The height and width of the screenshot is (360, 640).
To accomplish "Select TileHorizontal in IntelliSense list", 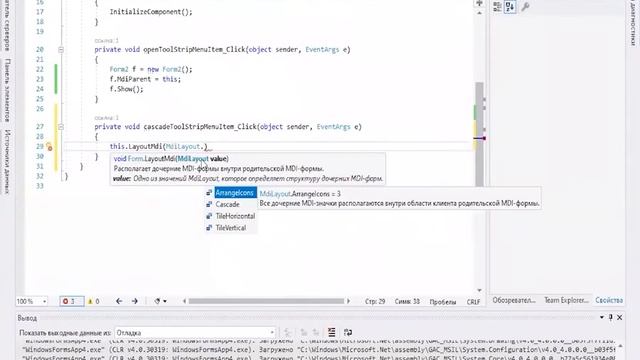I will (235, 216).
